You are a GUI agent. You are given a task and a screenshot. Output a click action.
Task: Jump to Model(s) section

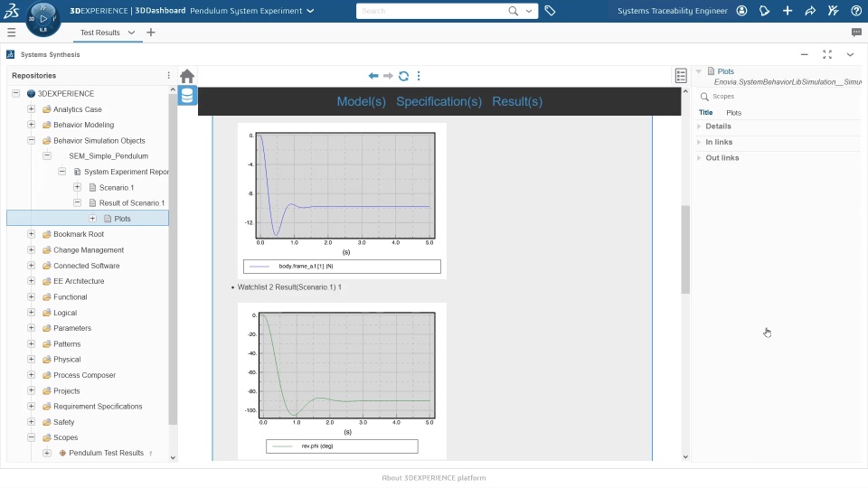tap(361, 102)
